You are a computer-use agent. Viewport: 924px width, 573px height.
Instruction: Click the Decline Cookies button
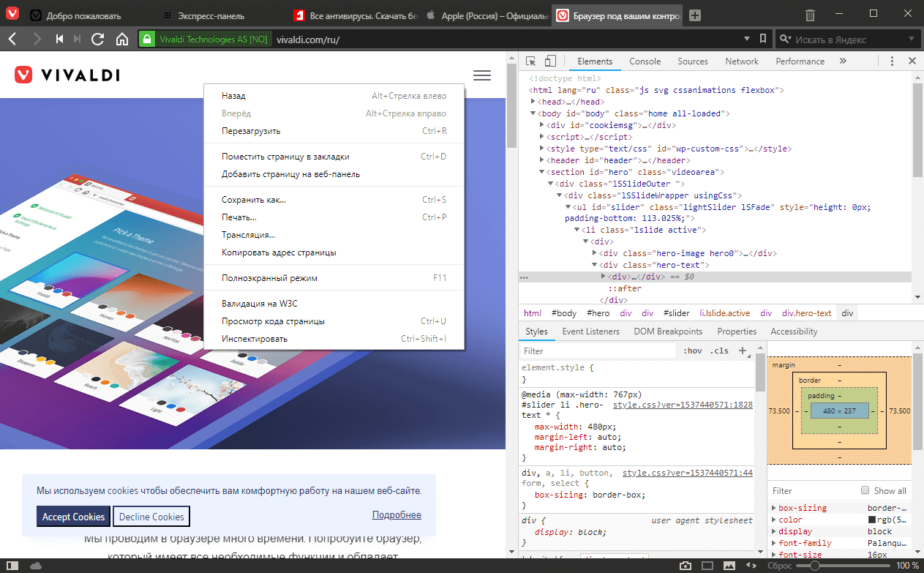tap(151, 517)
